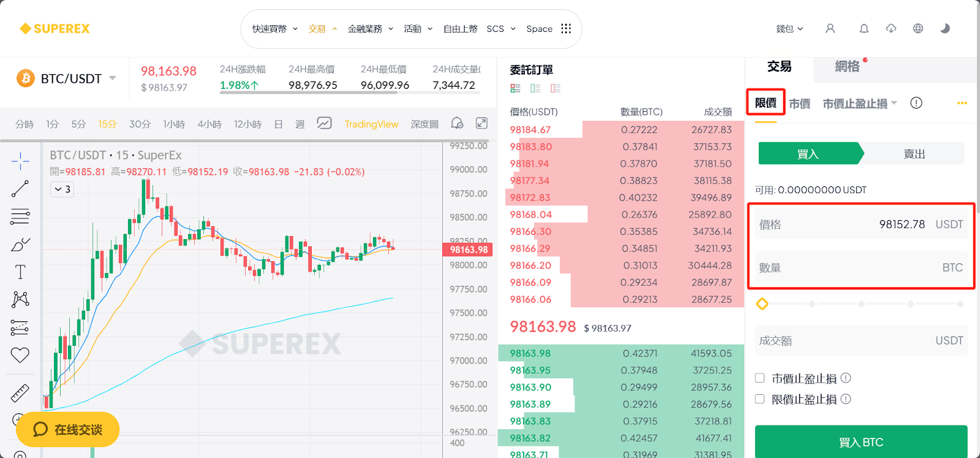Select the chart patterns tool
This screenshot has width=980, height=458.
click(20, 299)
